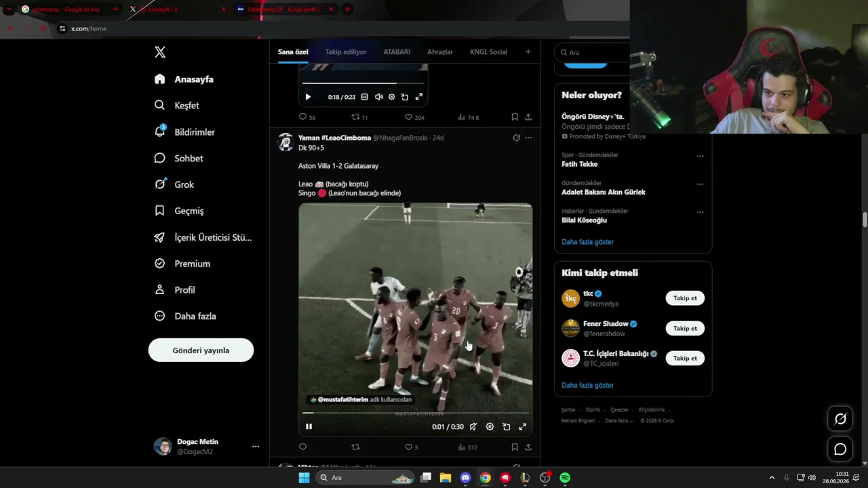Follow T.C. İçişleri Bakanlığı account

click(685, 358)
